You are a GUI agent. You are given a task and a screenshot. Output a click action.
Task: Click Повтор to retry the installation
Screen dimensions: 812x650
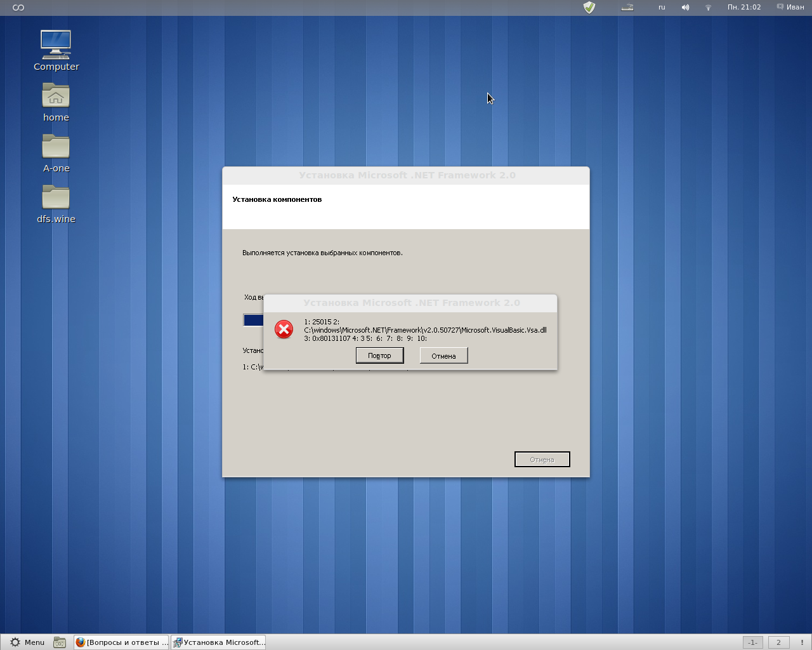click(379, 355)
